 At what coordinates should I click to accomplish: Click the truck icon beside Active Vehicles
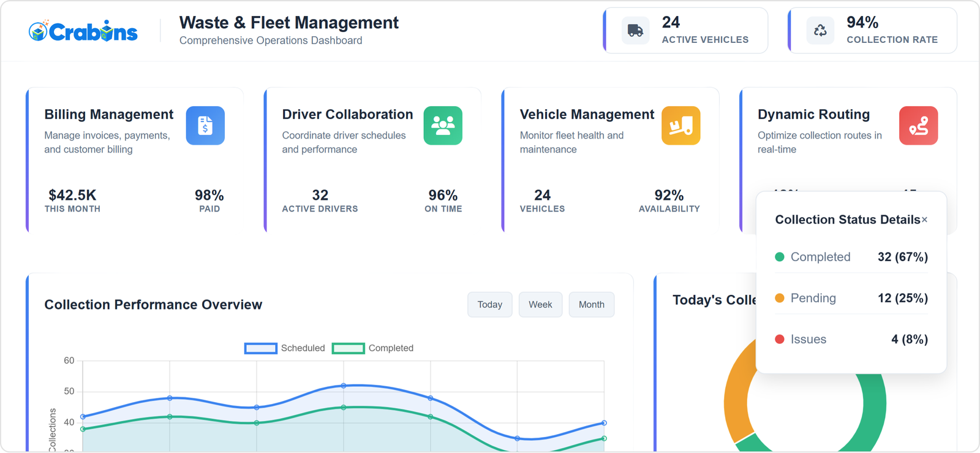[x=635, y=31]
